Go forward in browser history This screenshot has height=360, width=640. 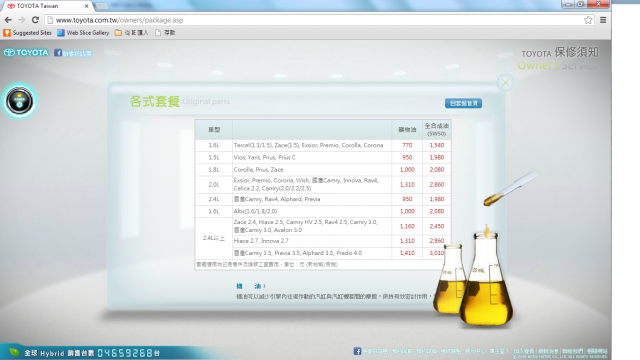tap(22, 20)
